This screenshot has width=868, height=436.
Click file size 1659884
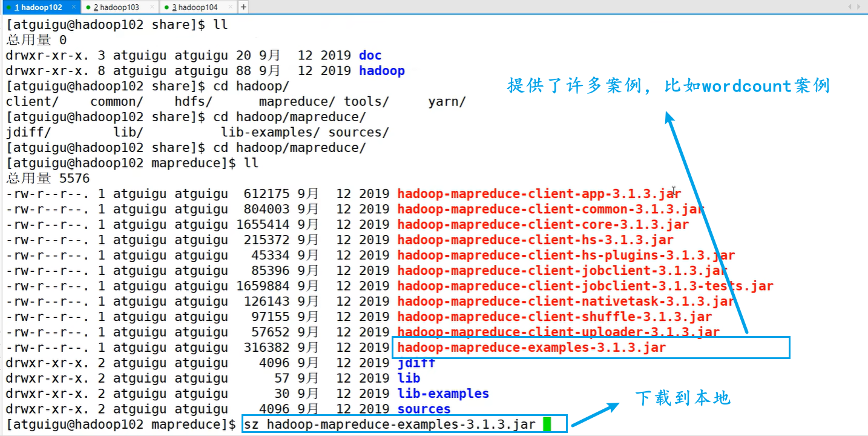pos(263,286)
